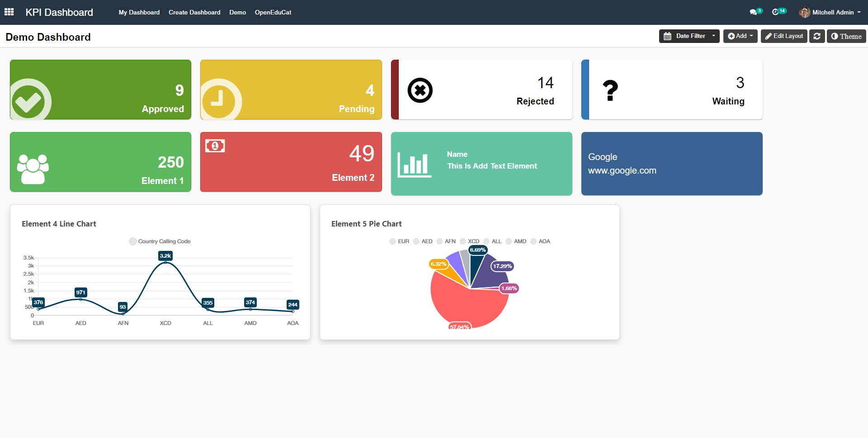Viewport: 868px width, 438px height.
Task: Open the conversations chat bubble icon
Action: point(753,12)
